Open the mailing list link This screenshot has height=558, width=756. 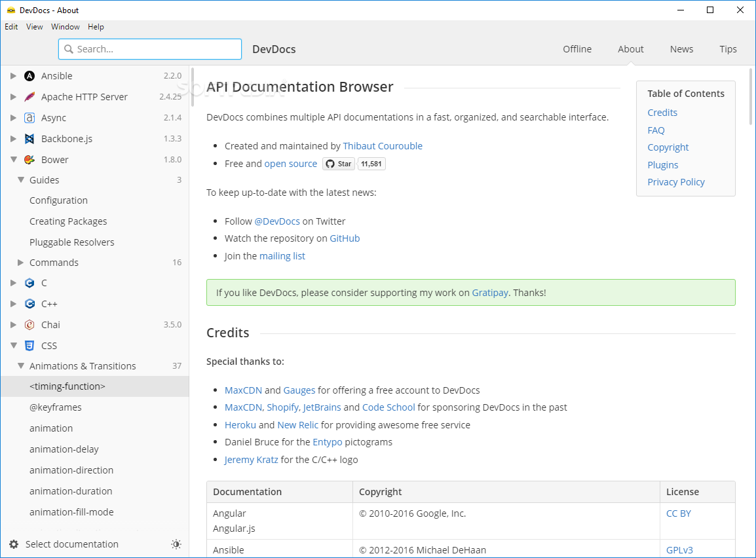click(x=282, y=256)
